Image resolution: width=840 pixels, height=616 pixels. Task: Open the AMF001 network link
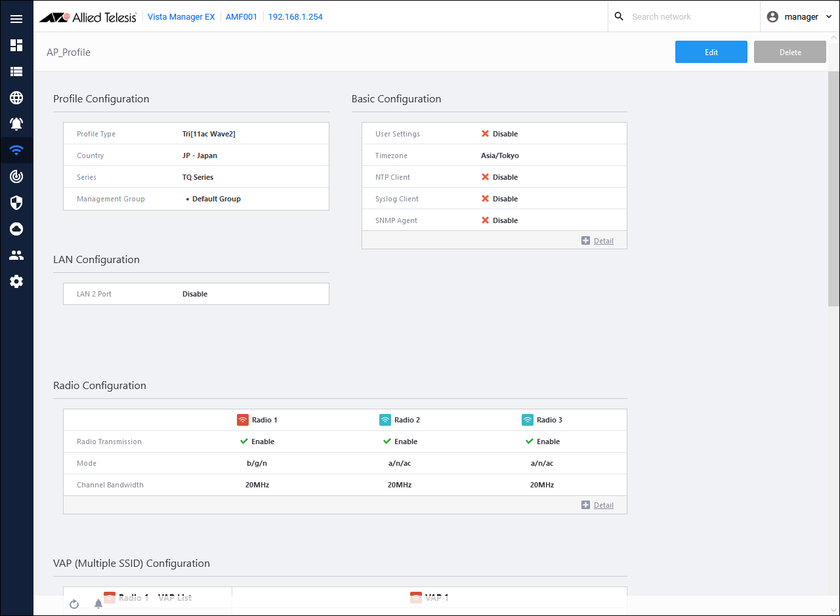241,17
